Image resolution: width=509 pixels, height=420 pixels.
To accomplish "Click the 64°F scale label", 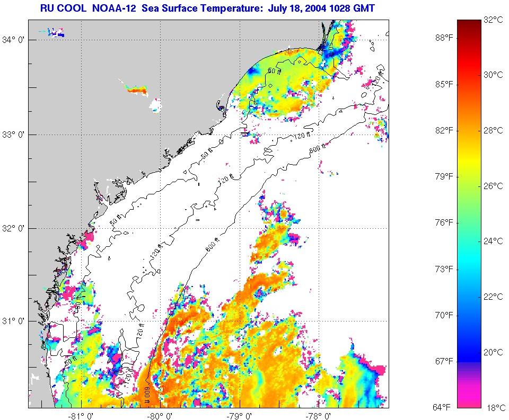I will [442, 407].
